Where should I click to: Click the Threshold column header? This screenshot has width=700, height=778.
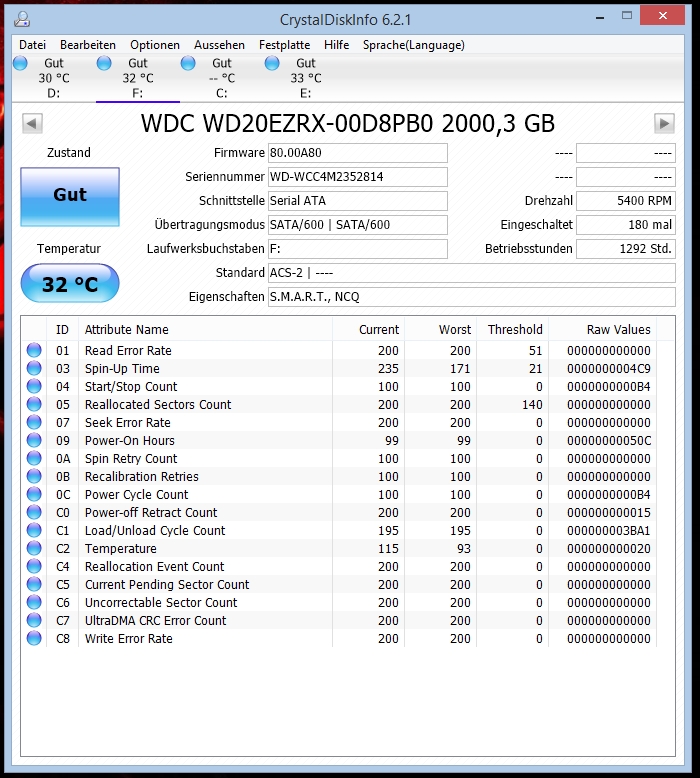tap(512, 329)
